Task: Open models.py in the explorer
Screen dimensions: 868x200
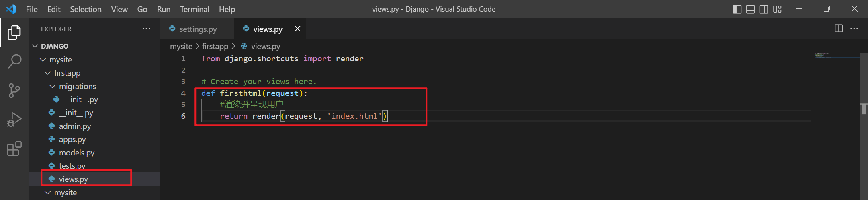Action: click(x=76, y=153)
